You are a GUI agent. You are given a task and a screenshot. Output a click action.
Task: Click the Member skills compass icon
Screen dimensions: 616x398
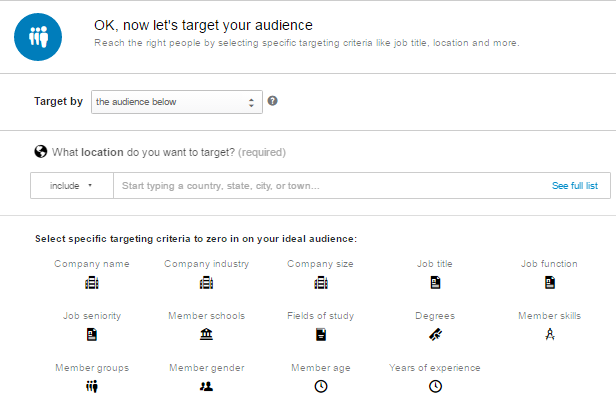(x=550, y=334)
